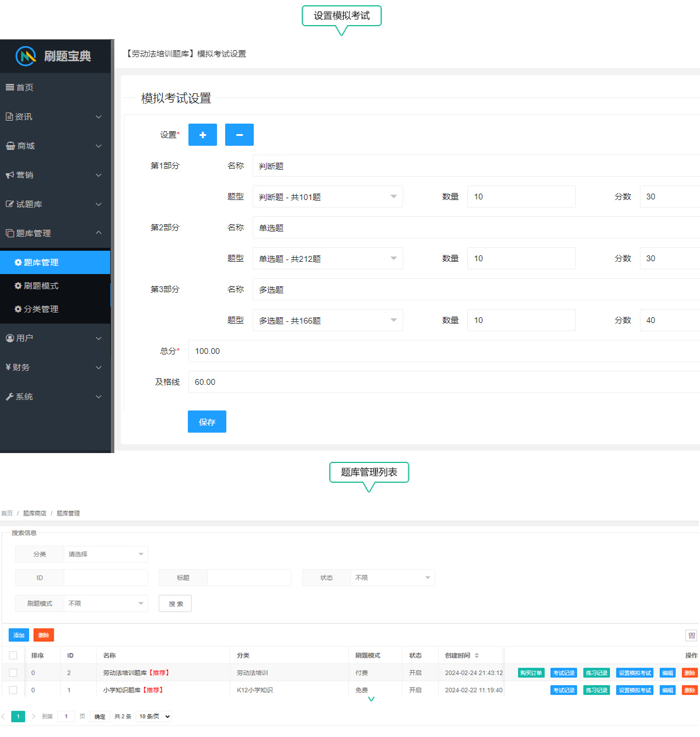Sort by 创建时间 using the sort arrows

(x=477, y=655)
